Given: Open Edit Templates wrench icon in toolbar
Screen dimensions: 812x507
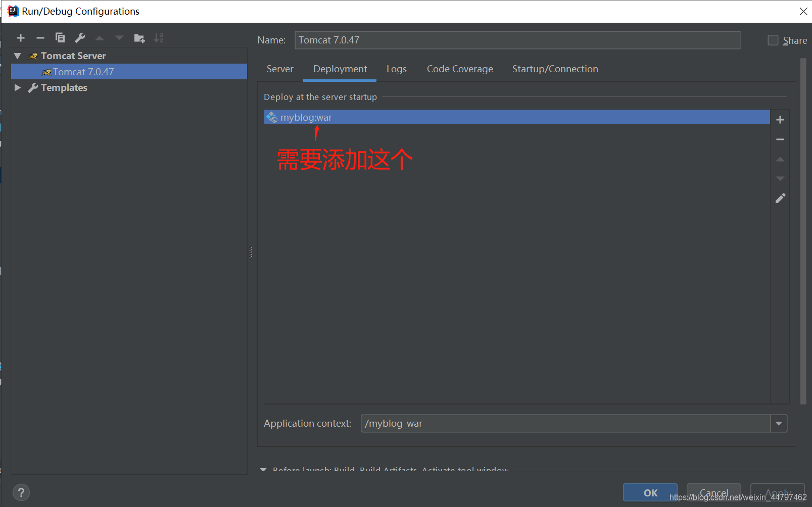Looking at the screenshot, I should 80,38.
